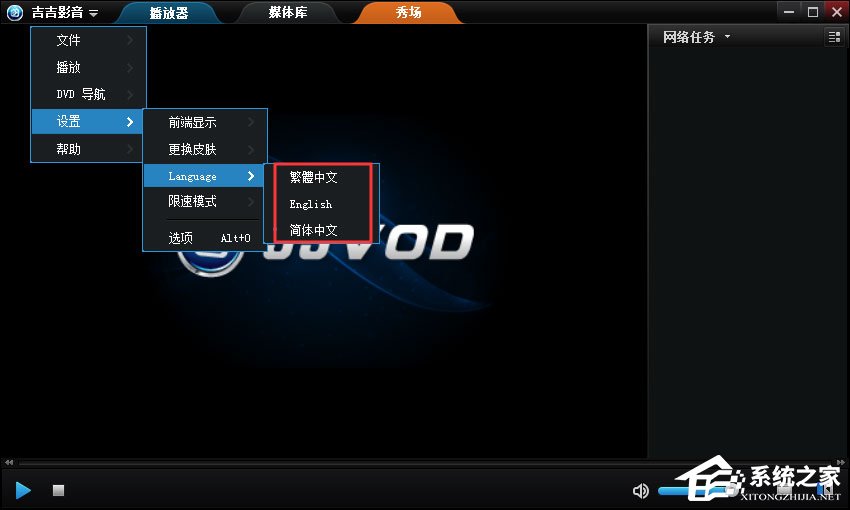Start playback with the blue play button
This screenshot has height=510, width=850.
click(x=23, y=490)
